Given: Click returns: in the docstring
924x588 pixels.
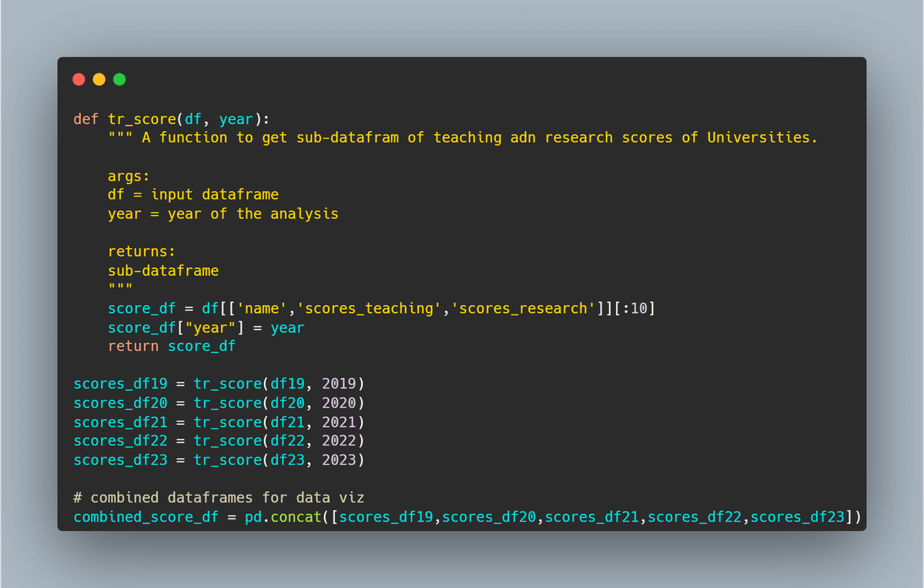Looking at the screenshot, I should point(142,251).
